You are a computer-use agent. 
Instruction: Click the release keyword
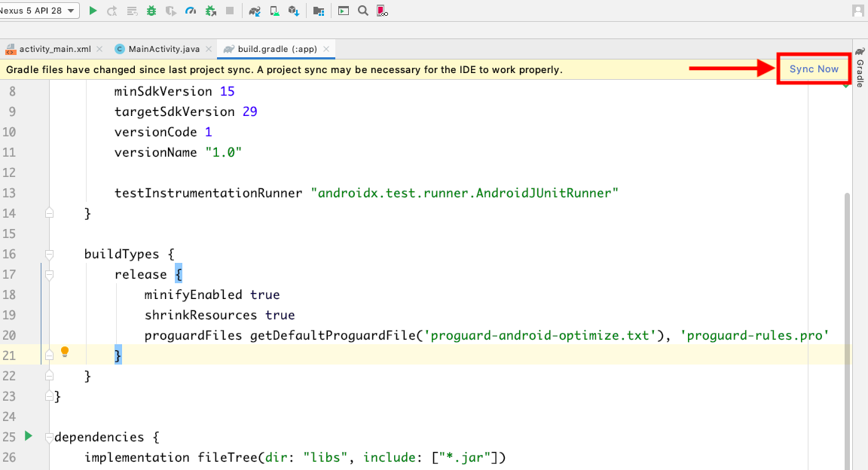[x=140, y=275]
